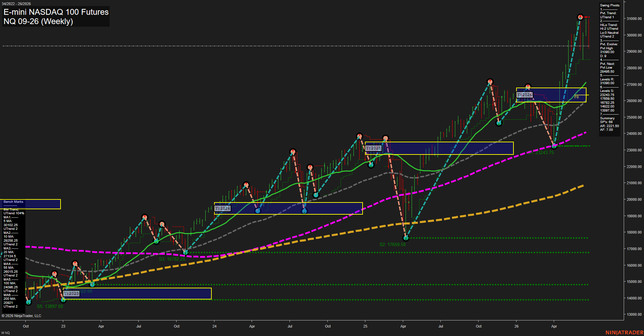Click the 29000.00 price axis label
Viewport: 644px width, 336px height.
coord(634,52)
